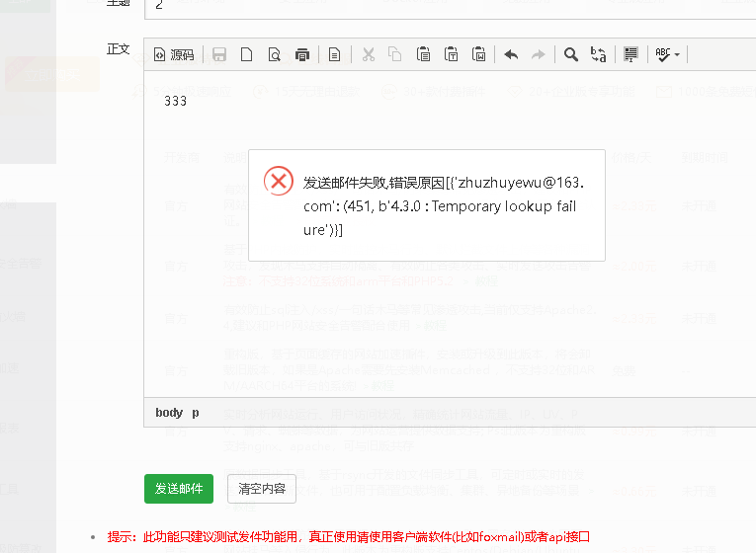Open the ABC spell check dropdown
This screenshot has width=756, height=553.
point(667,55)
